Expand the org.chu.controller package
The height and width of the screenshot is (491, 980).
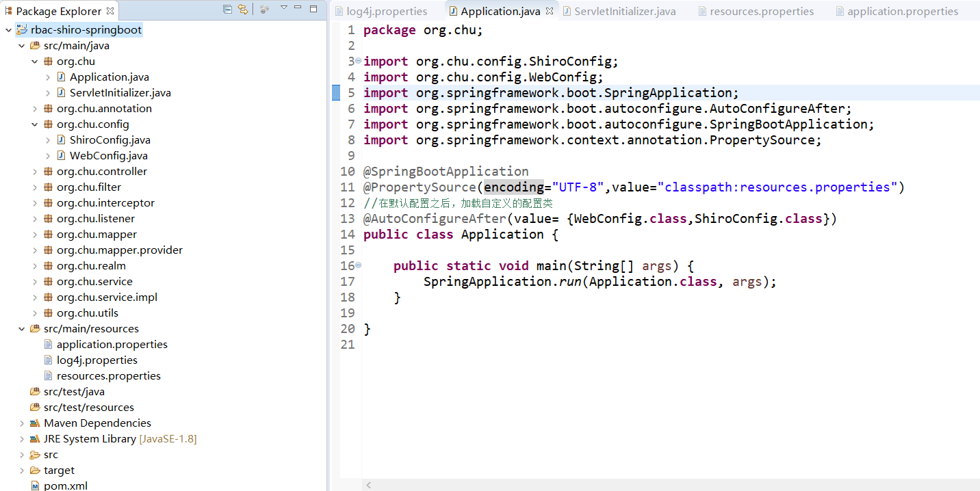pos(34,172)
